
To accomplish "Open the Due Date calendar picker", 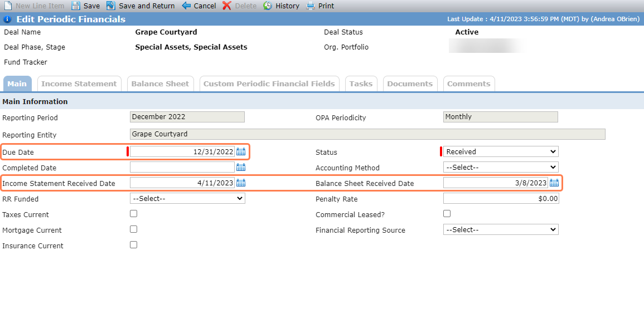I will coord(241,151).
